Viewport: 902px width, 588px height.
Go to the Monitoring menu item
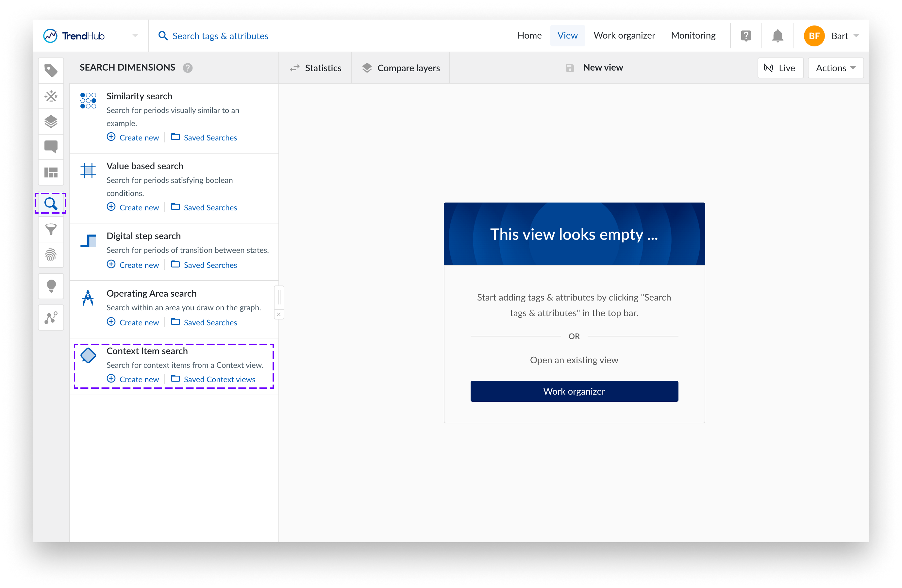coord(693,36)
